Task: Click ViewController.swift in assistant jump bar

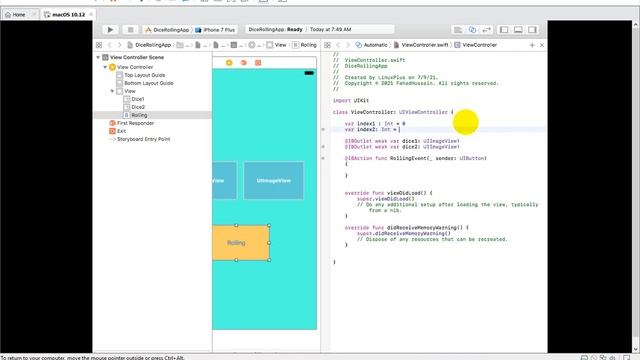Action: point(421,45)
